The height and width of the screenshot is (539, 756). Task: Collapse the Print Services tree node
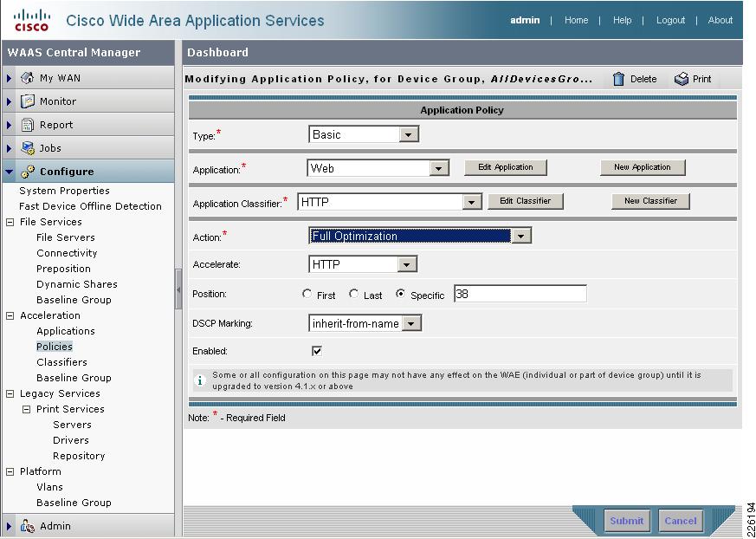27,409
